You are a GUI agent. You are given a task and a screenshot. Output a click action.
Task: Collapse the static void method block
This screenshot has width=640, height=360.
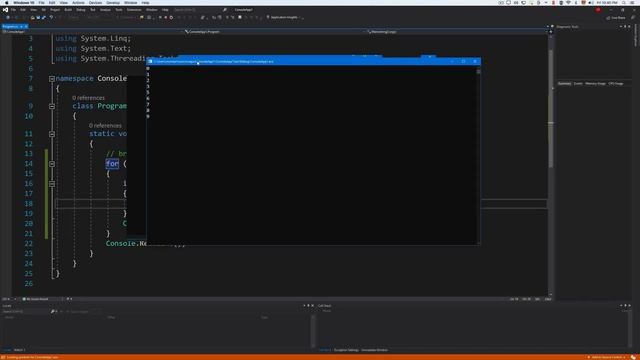point(52,134)
